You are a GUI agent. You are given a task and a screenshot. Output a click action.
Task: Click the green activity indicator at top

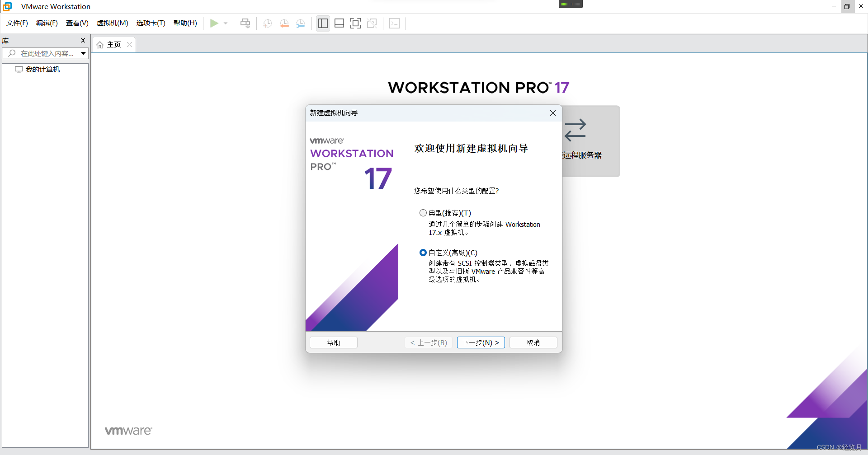[571, 4]
